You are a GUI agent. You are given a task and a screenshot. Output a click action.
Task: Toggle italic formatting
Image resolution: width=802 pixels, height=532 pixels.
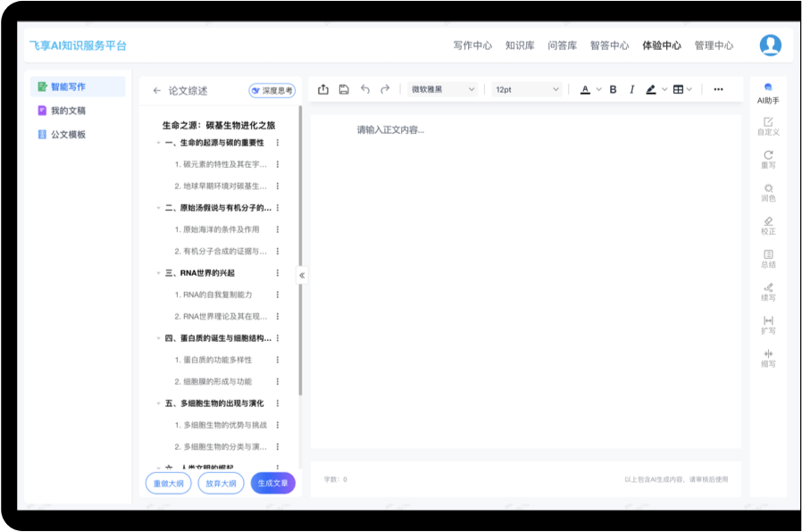(632, 90)
